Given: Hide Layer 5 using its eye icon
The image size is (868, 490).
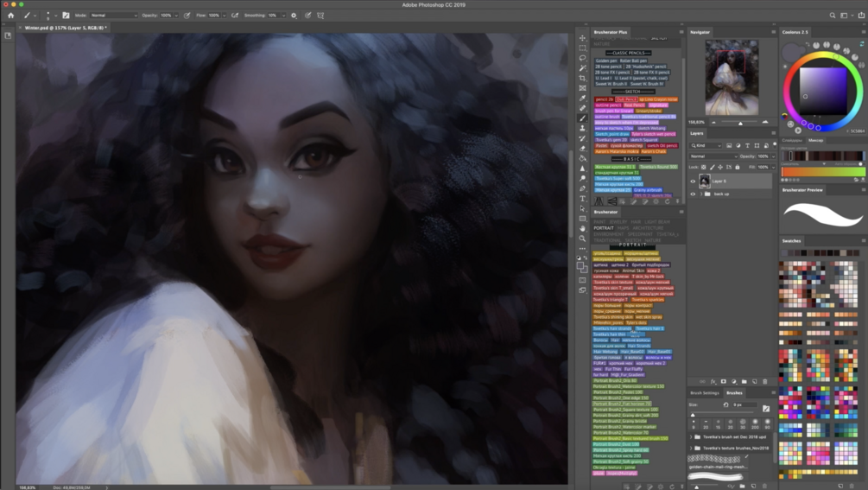Looking at the screenshot, I should (693, 181).
